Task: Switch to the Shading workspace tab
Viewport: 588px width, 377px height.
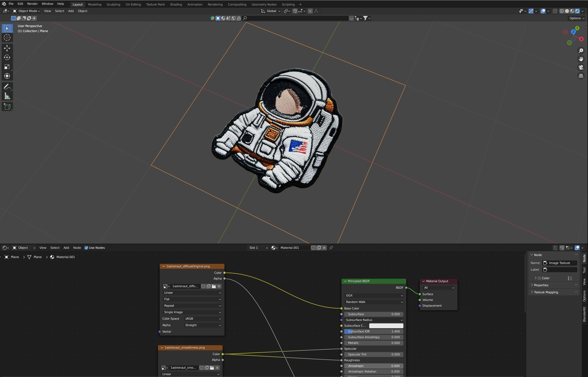Action: coord(176,4)
